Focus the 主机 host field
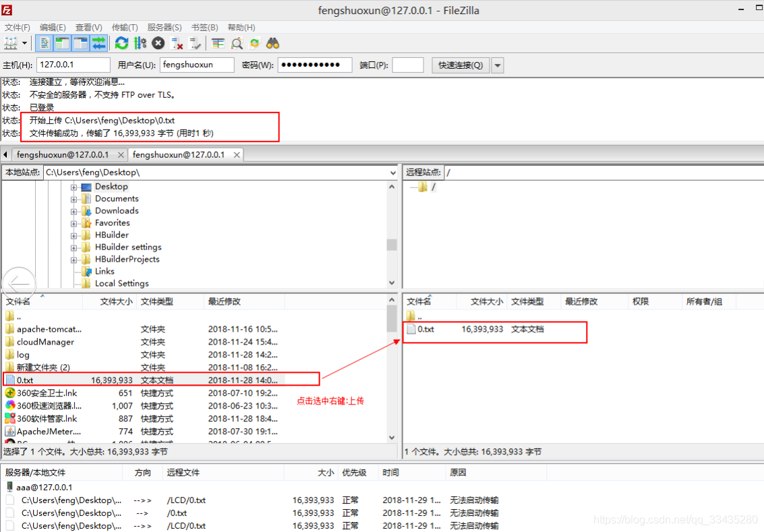The image size is (764, 532). pos(73,65)
